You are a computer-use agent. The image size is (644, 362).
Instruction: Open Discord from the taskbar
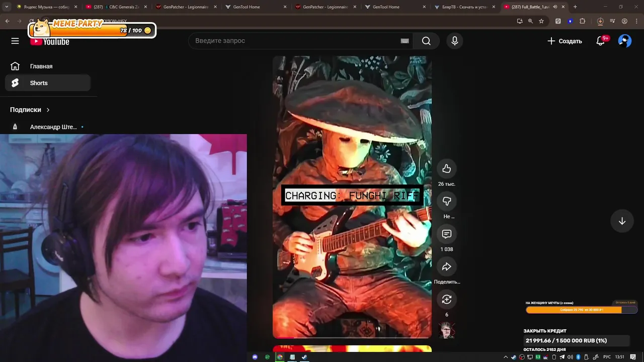click(x=255, y=357)
